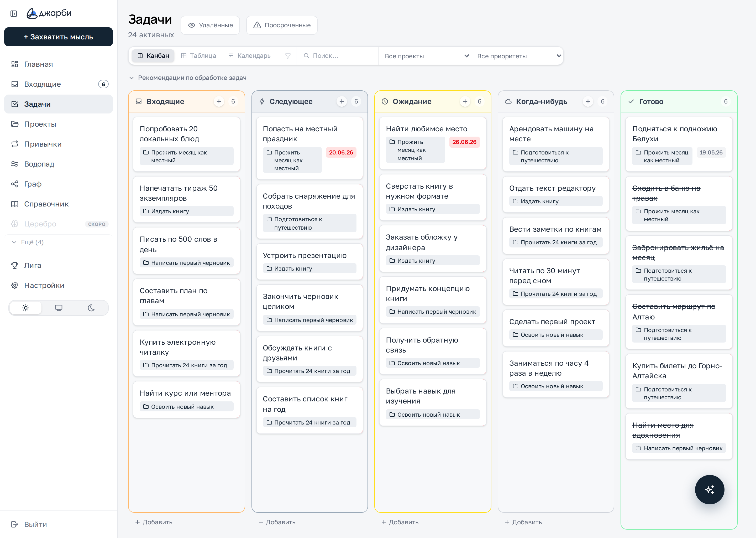Add a card to Входящие column with plus

pyautogui.click(x=219, y=101)
